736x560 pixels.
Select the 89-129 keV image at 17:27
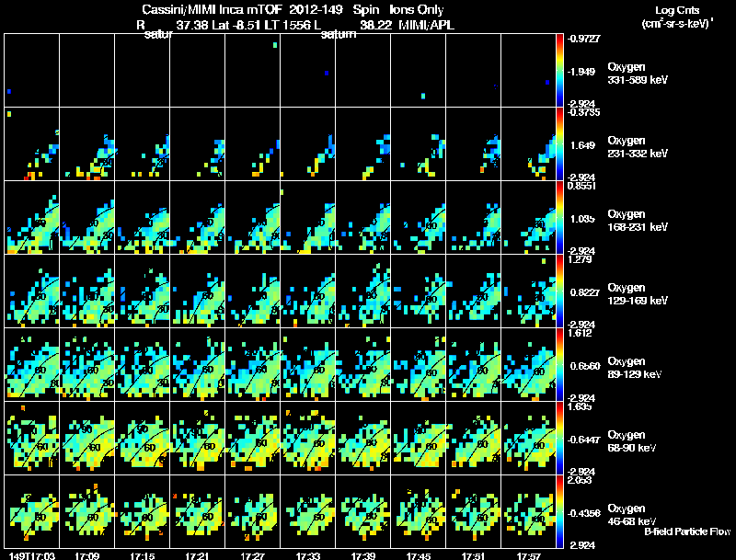point(252,364)
